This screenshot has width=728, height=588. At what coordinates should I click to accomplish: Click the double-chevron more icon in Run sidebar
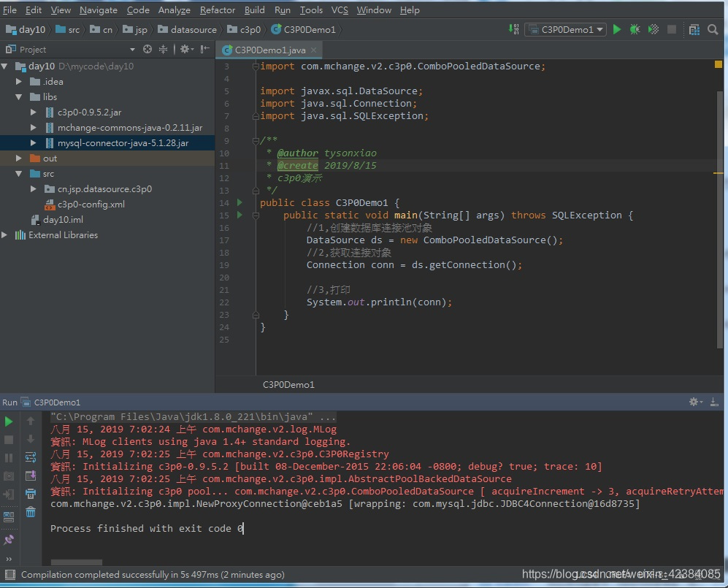(x=8, y=559)
